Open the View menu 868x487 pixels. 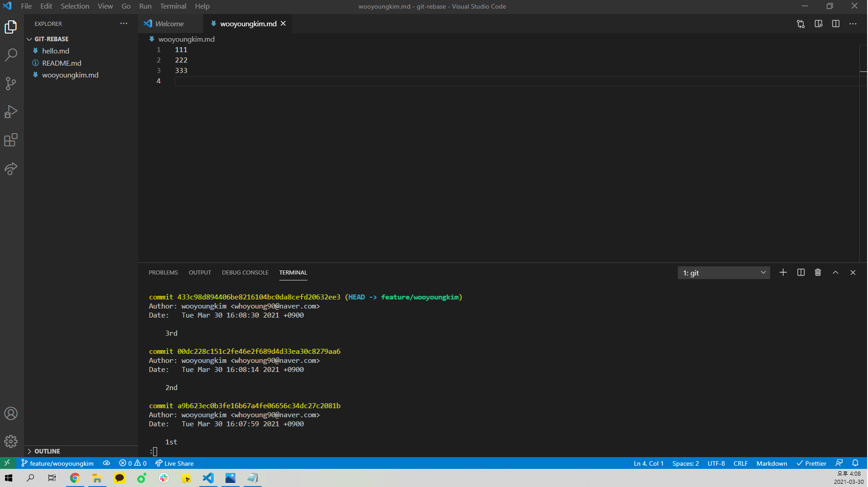tap(105, 6)
